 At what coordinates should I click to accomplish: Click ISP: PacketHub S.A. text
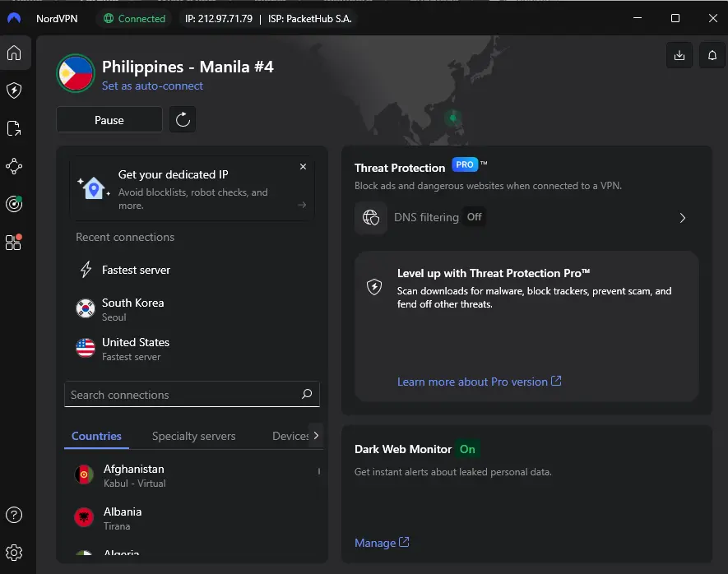tap(309, 19)
